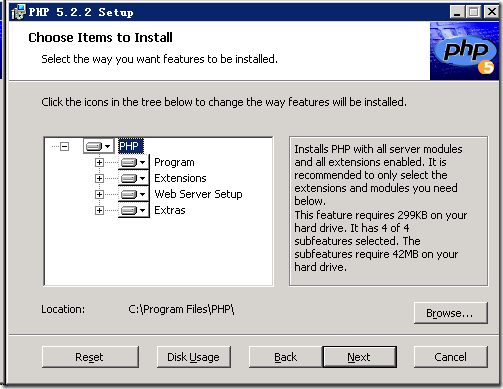Expand the Extensions tree node
The image size is (503, 389).
pos(99,178)
